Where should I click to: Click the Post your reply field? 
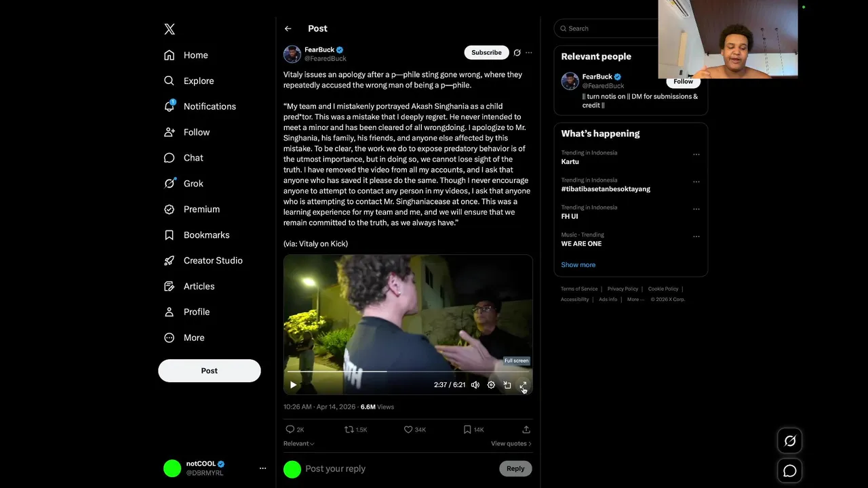coord(400,468)
